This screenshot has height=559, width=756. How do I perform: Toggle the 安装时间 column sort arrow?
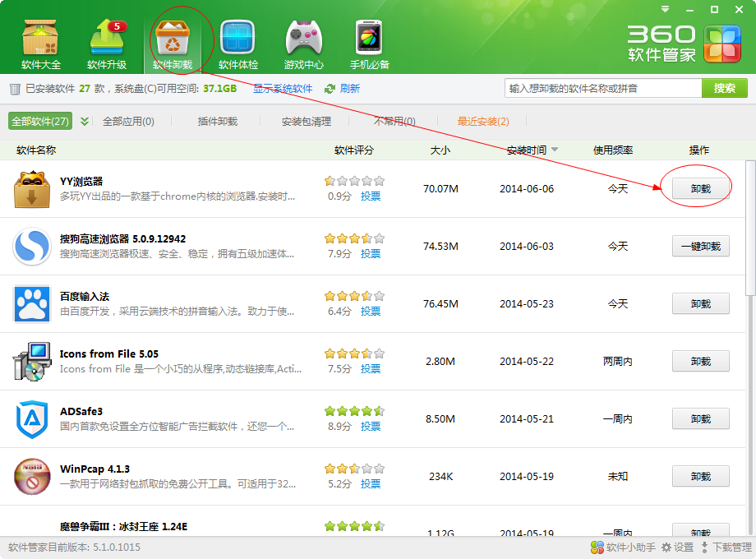[x=555, y=150]
